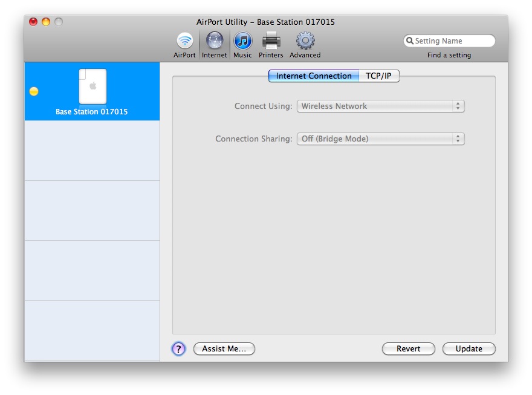This screenshot has height=395, width=532.
Task: Open the Connect Using dropdown
Action: pyautogui.click(x=381, y=106)
